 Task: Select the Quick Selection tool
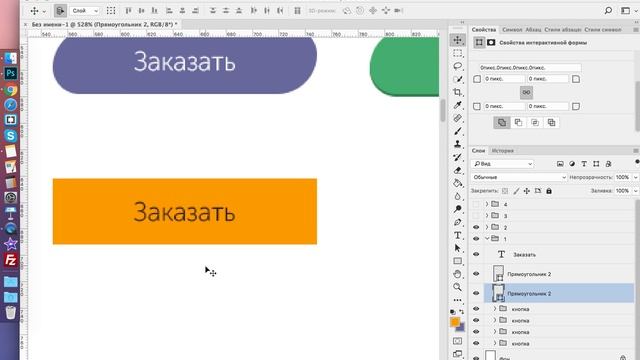(457, 79)
